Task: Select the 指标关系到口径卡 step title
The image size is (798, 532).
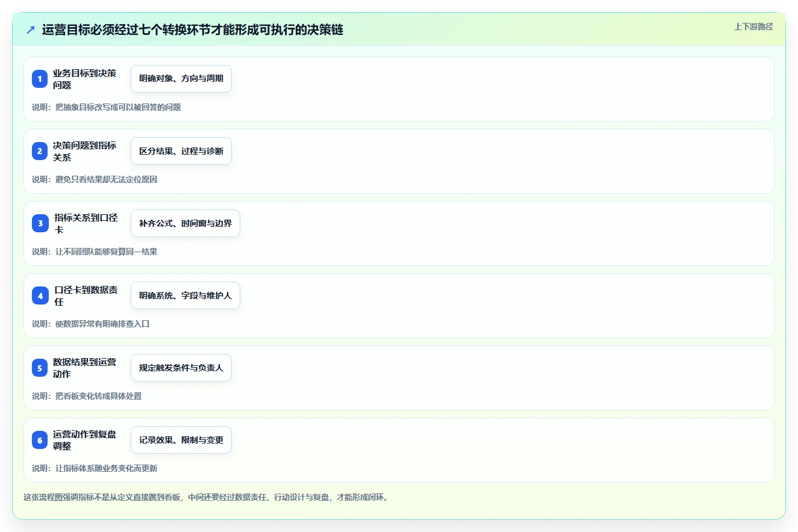Action: pos(86,223)
